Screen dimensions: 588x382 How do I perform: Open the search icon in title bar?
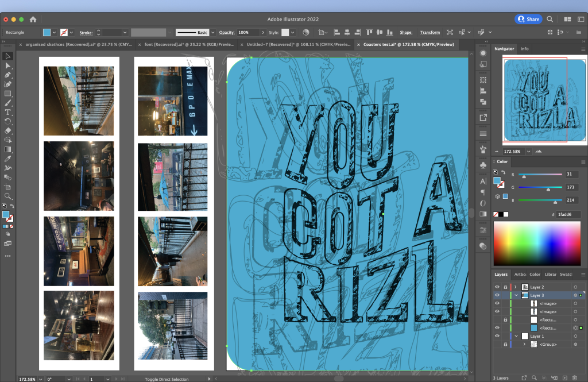pos(550,19)
